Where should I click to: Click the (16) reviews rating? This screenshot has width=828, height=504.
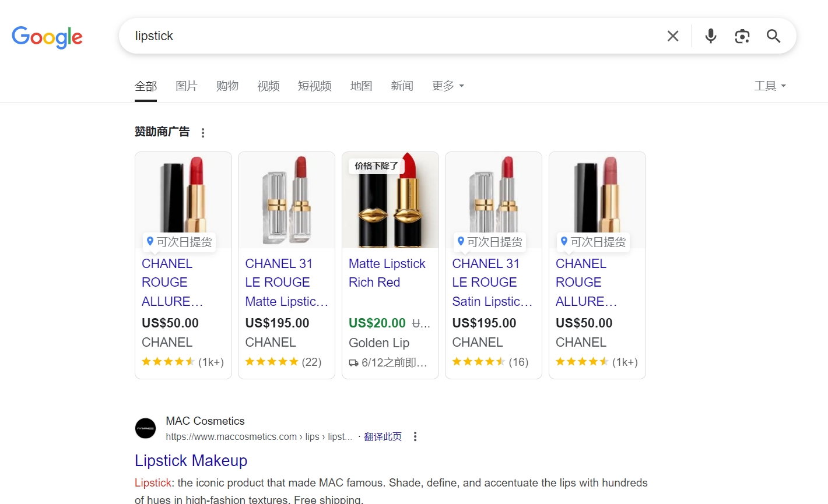tap(490, 362)
